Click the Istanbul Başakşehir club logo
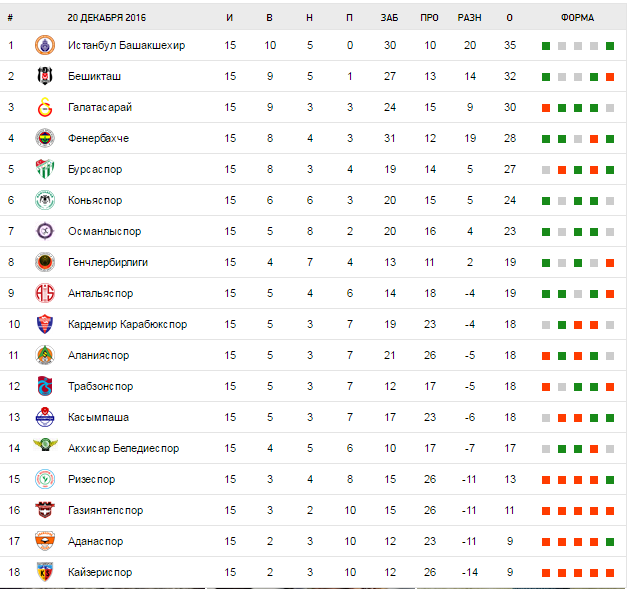 pos(44,45)
